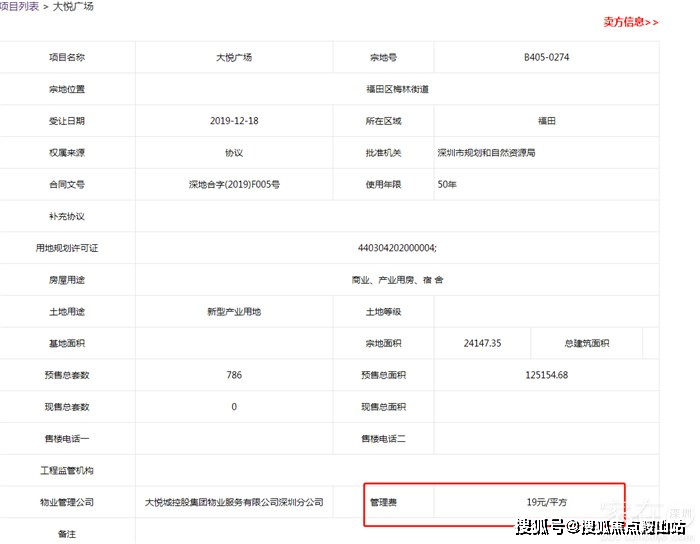
Task: Open the 项目列表 breadcrumb link
Action: (x=19, y=6)
